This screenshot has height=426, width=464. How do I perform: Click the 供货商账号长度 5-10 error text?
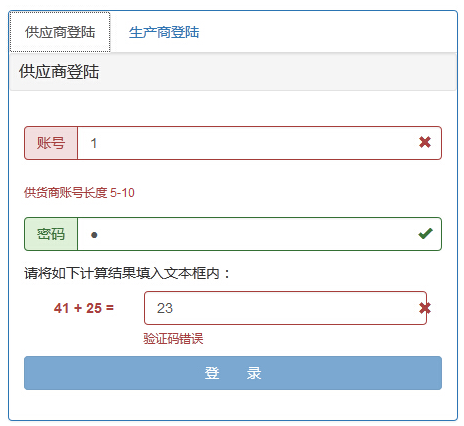click(x=79, y=193)
